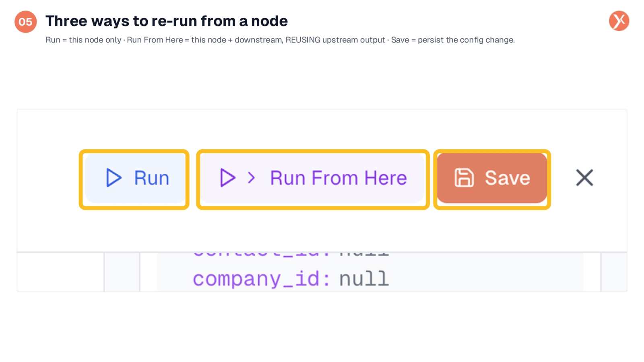Close the node panel with the X icon
This screenshot has height=362, width=644.
pos(584,178)
